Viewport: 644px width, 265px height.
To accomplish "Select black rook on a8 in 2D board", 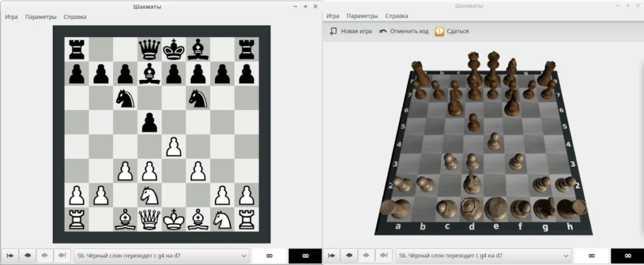I will 77,49.
